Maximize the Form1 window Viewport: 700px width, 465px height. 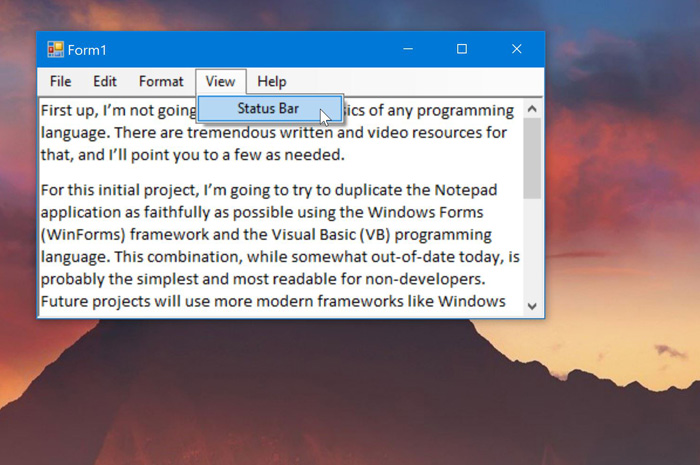[462, 49]
